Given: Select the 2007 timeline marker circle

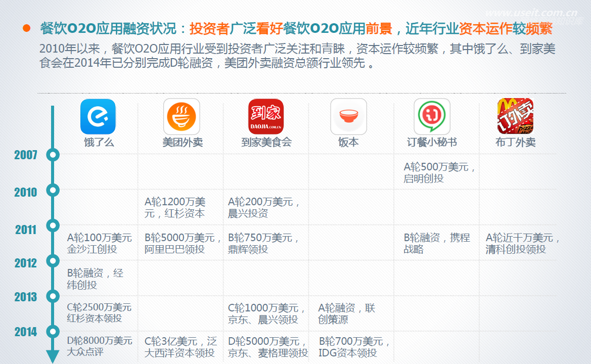Looking at the screenshot, I should (x=53, y=155).
